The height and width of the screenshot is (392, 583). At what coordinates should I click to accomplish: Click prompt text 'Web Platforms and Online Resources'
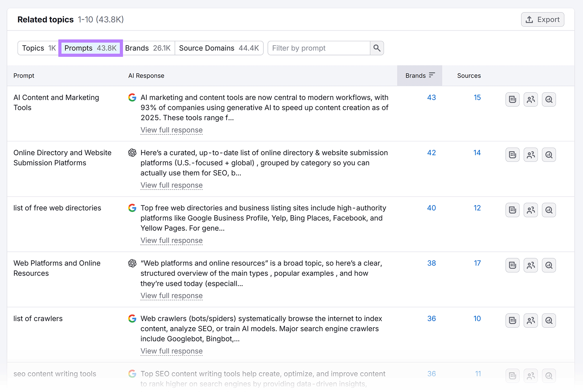click(x=57, y=268)
